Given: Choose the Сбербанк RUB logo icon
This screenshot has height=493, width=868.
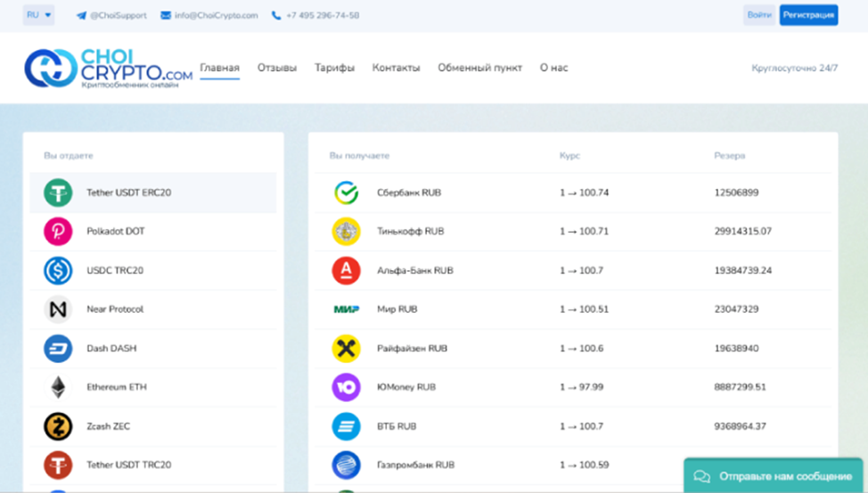Looking at the screenshot, I should [x=346, y=193].
